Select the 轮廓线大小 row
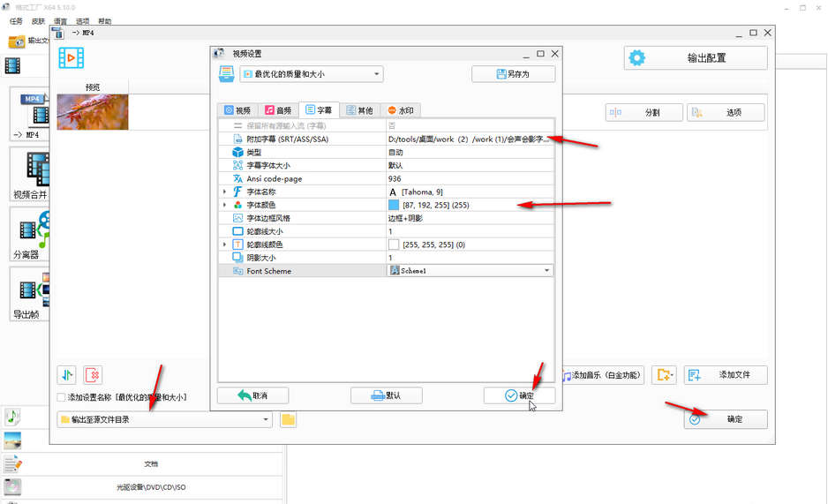Screen dimensions: 828x504 (386, 231)
